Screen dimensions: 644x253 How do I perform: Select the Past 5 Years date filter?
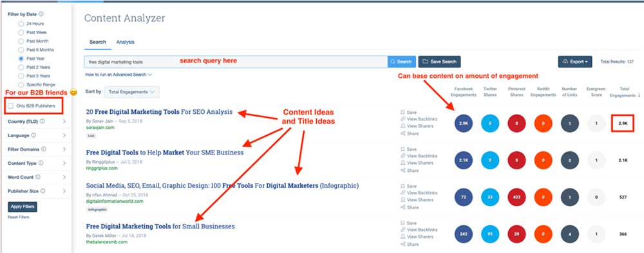21,76
